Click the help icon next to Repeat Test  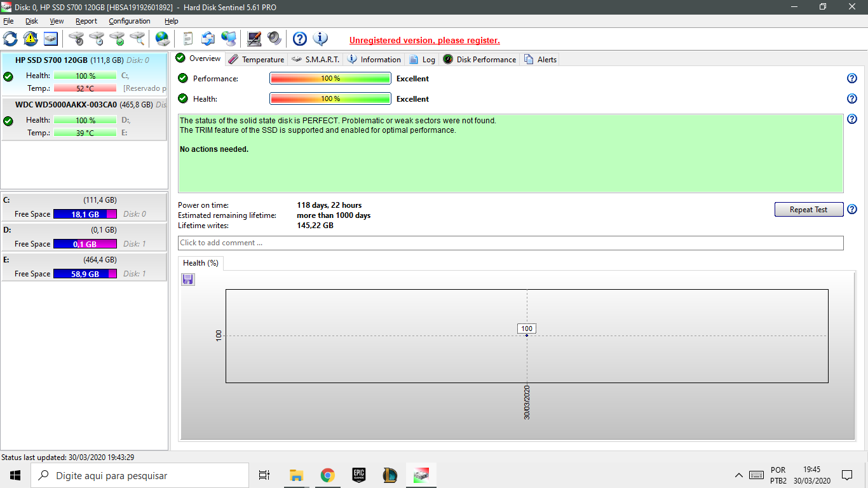pos(852,210)
